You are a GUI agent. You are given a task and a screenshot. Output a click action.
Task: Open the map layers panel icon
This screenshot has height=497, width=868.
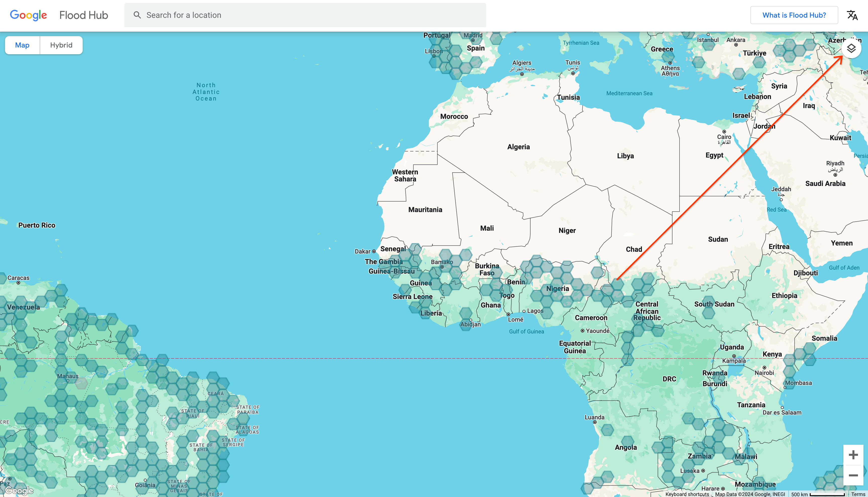[x=851, y=48]
